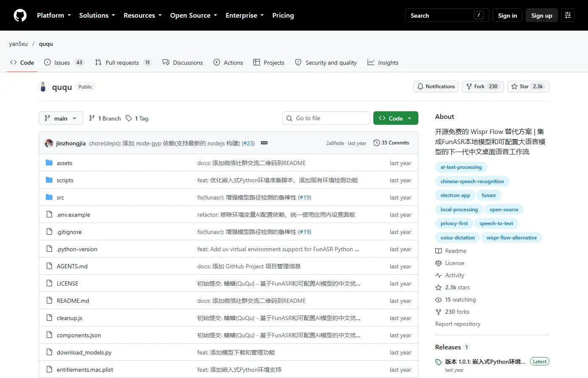This screenshot has height=378, width=588.
Task: Switch to the Pull requests tab
Action: (x=123, y=63)
